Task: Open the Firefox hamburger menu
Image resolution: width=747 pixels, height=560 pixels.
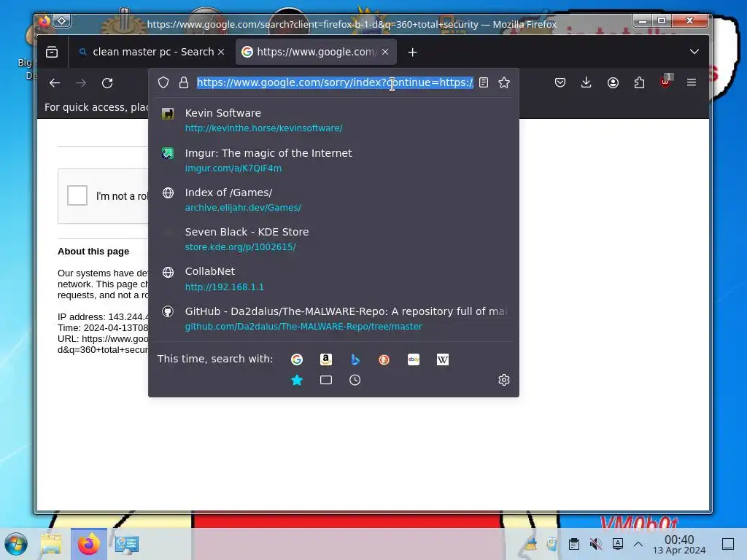Action: pos(692,82)
